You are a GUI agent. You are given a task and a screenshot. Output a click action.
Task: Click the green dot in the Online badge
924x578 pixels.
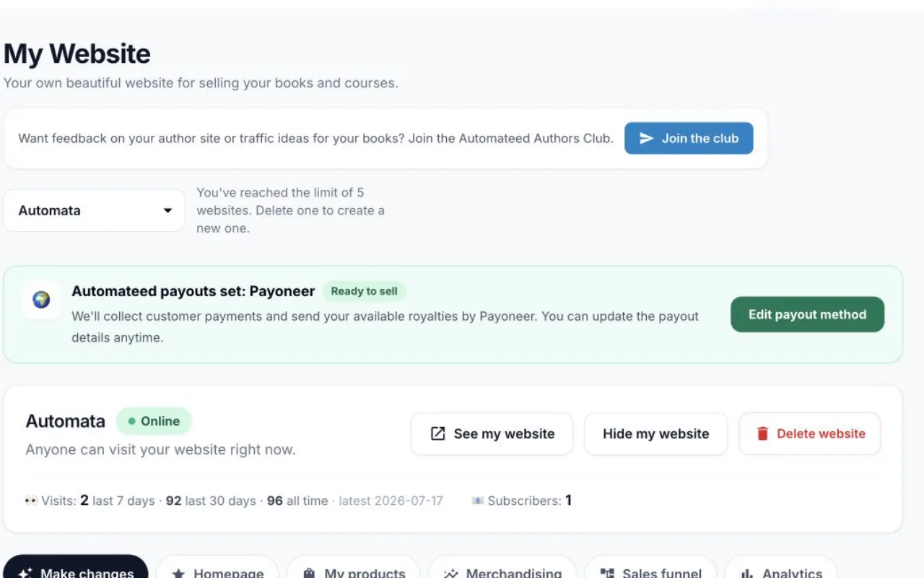tap(131, 421)
